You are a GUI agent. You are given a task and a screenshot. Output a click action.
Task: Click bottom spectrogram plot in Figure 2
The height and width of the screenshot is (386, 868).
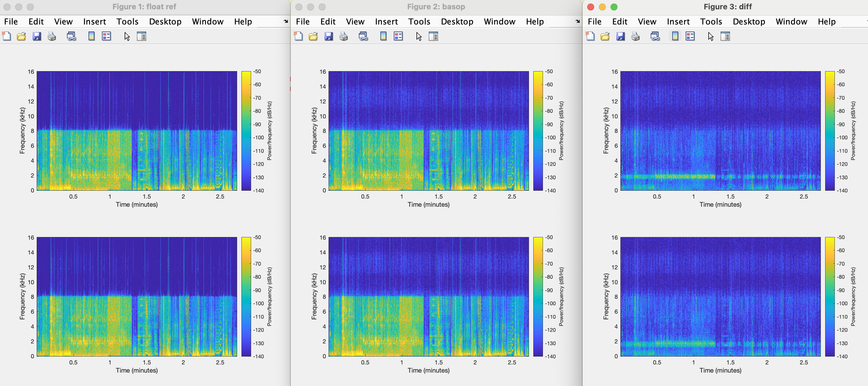[x=428, y=297]
